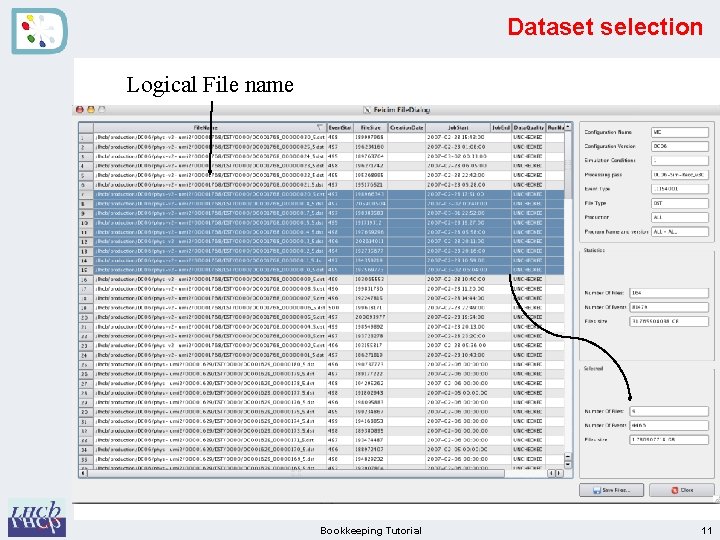Image resolution: width=720 pixels, height=540 pixels.
Task: Click the file name in row 5
Action: [210, 175]
